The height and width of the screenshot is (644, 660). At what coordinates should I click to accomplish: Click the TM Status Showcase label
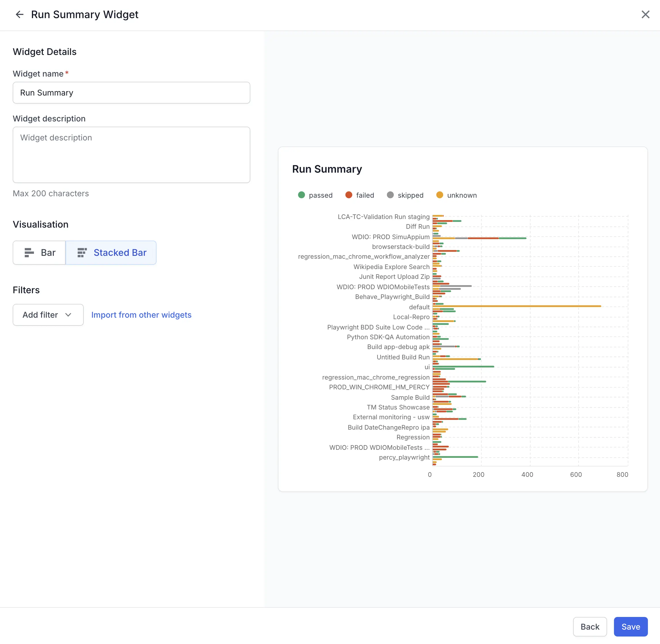click(398, 407)
